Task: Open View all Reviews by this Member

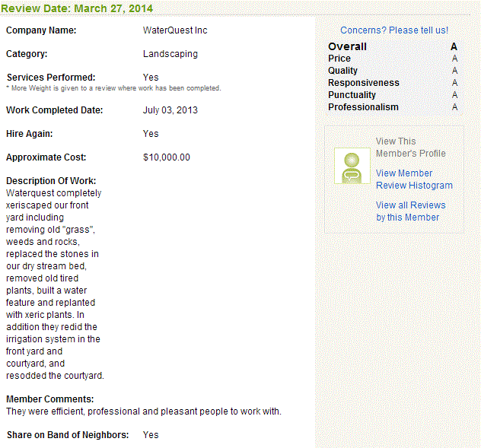Action: (x=411, y=211)
